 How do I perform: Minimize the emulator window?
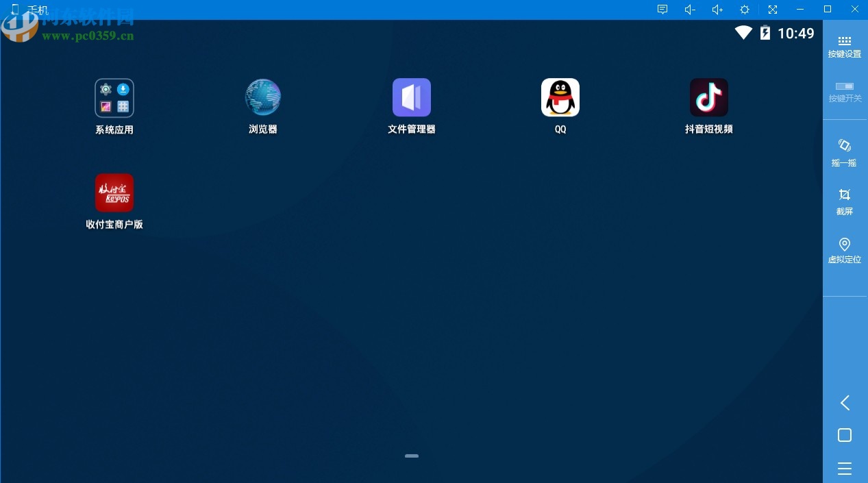click(800, 10)
